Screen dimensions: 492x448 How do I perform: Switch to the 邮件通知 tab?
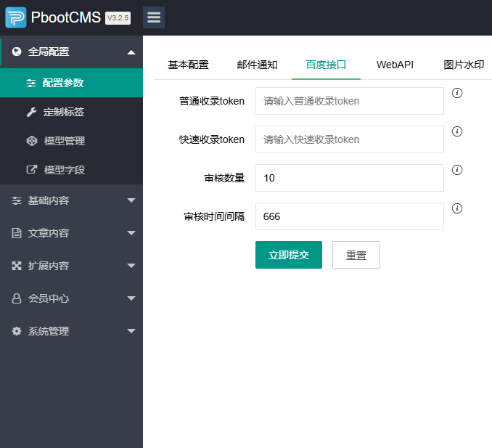[x=257, y=65]
